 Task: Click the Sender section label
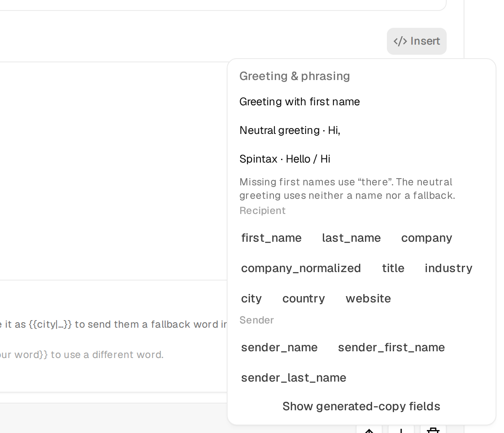tap(257, 320)
